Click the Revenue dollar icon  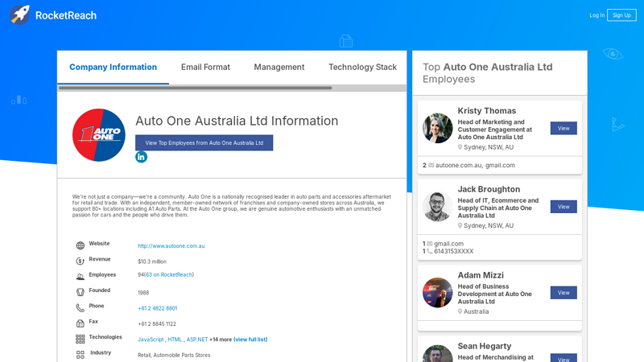(80, 261)
